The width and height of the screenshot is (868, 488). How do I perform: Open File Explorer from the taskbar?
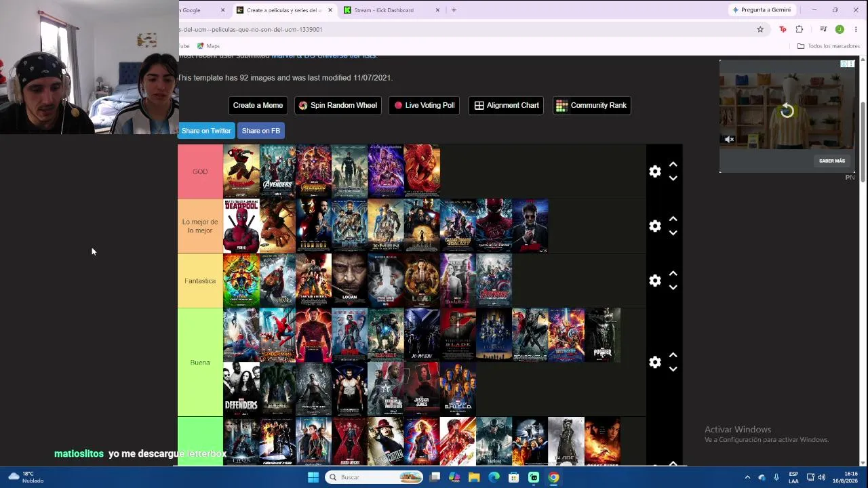[x=474, y=477]
